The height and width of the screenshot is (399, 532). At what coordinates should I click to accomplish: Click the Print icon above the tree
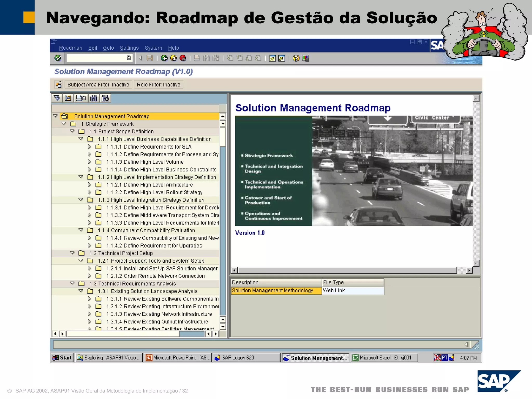pos(81,98)
